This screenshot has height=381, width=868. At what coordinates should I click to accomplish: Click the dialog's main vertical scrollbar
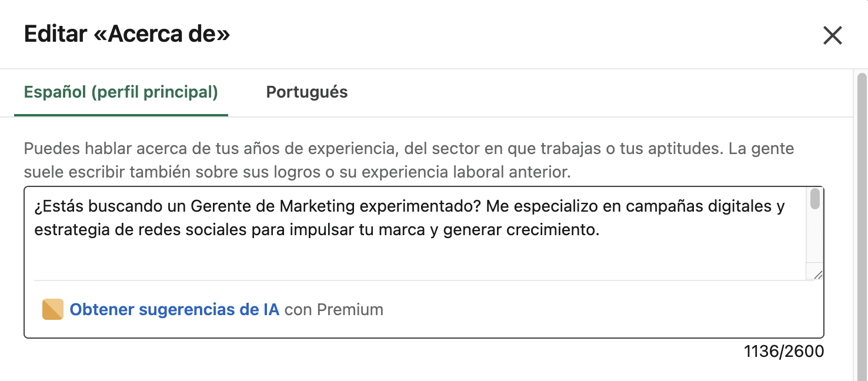tap(862, 223)
